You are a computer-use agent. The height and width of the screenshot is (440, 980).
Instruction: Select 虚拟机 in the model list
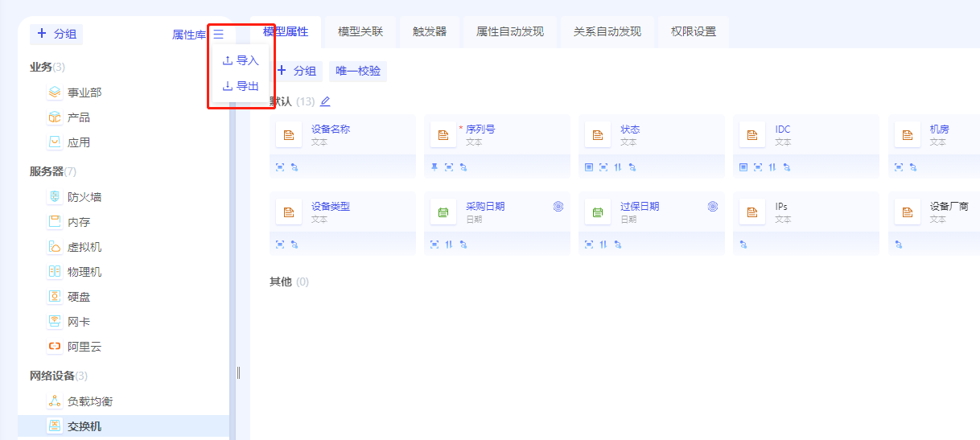coord(84,247)
